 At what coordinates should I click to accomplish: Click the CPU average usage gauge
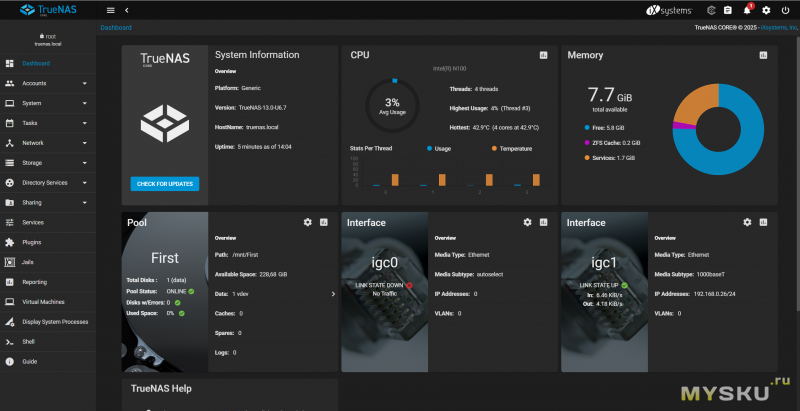(x=392, y=106)
